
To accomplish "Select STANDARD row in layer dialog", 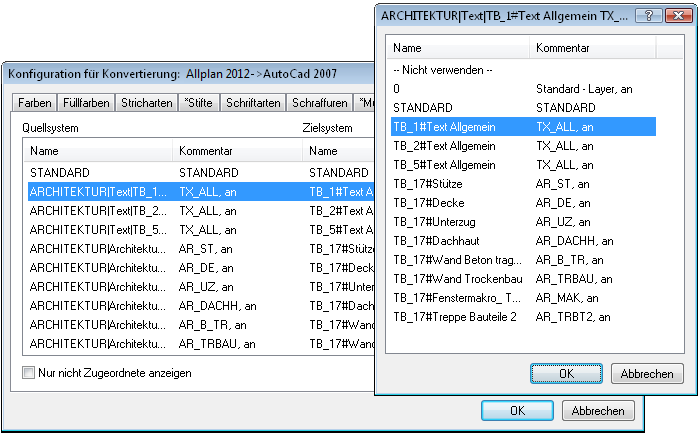I will [524, 108].
